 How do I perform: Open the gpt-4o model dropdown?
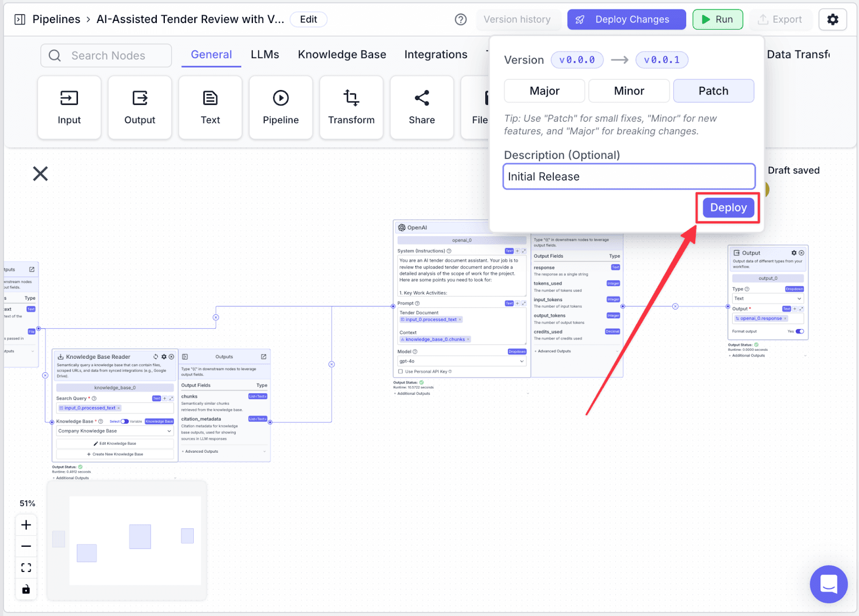[x=462, y=361]
